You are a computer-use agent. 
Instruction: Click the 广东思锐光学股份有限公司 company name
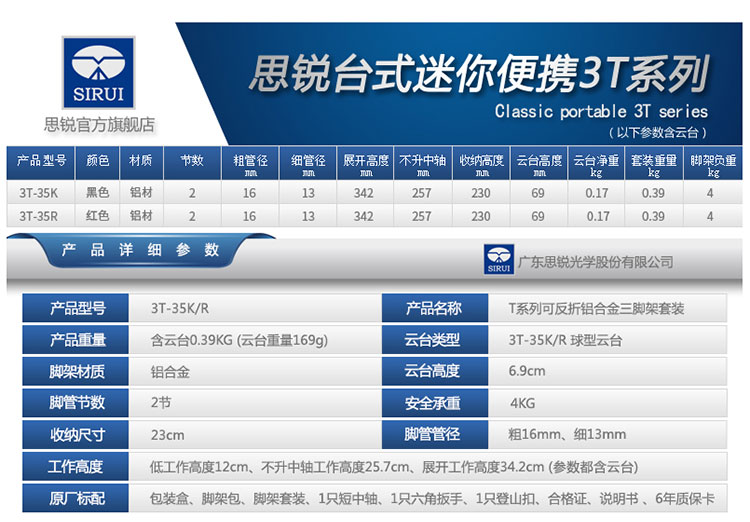pos(595,261)
